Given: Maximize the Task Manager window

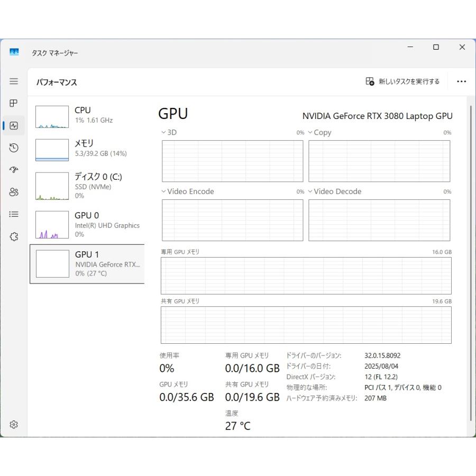Looking at the screenshot, I should pos(436,47).
